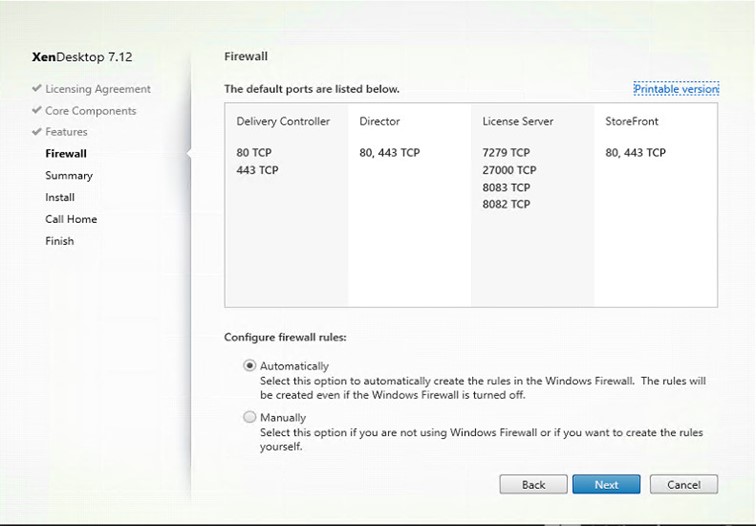
Task: Click the Firewall page heading
Action: point(246,56)
